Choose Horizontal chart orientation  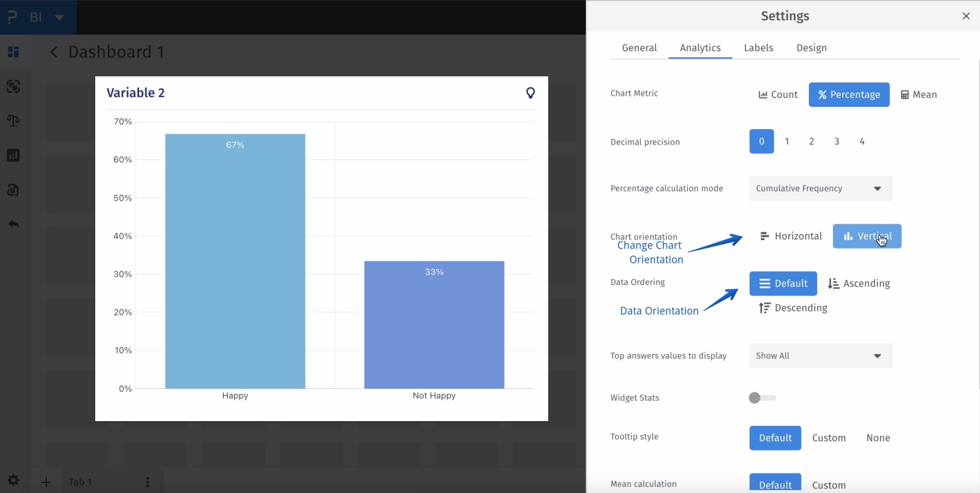click(791, 236)
